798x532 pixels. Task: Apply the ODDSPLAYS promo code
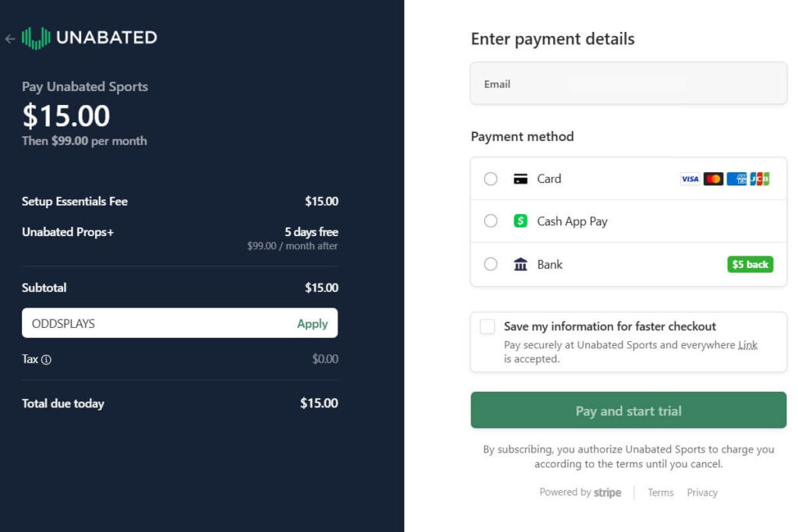click(312, 323)
